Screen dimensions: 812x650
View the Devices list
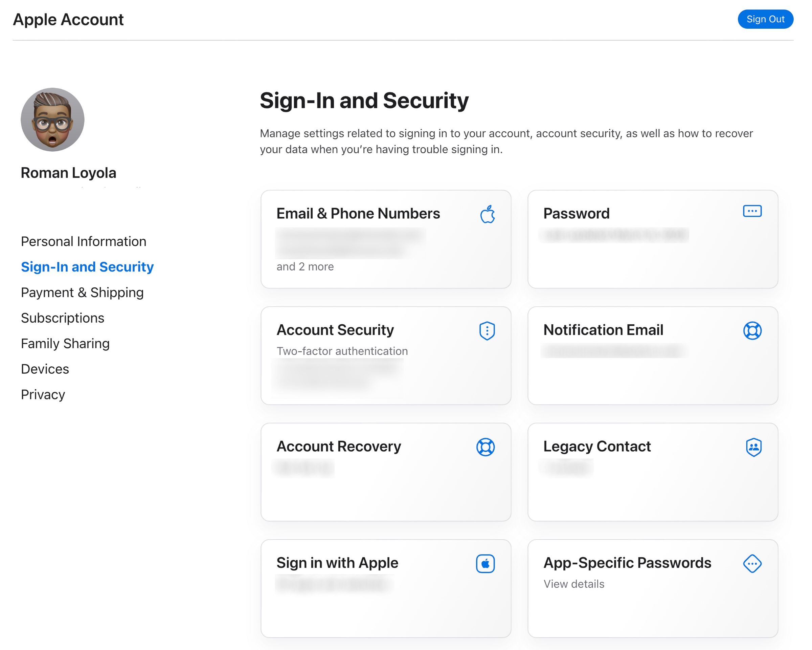point(45,369)
